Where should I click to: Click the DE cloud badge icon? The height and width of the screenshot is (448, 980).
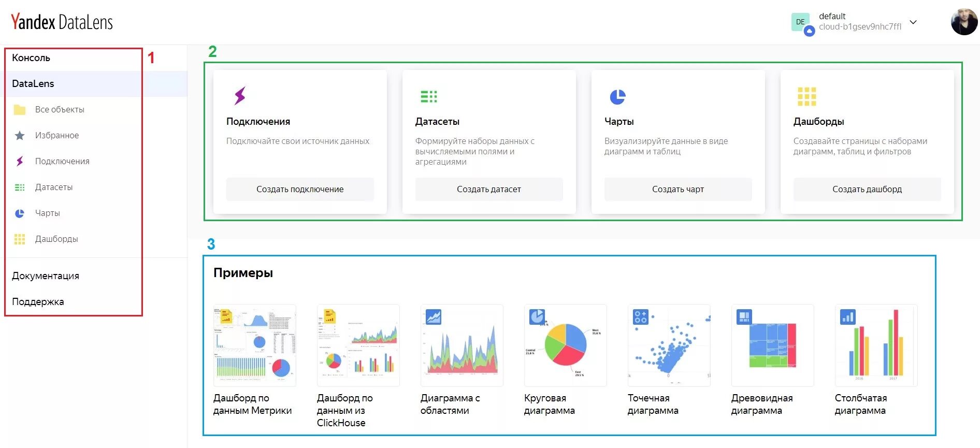802,23
